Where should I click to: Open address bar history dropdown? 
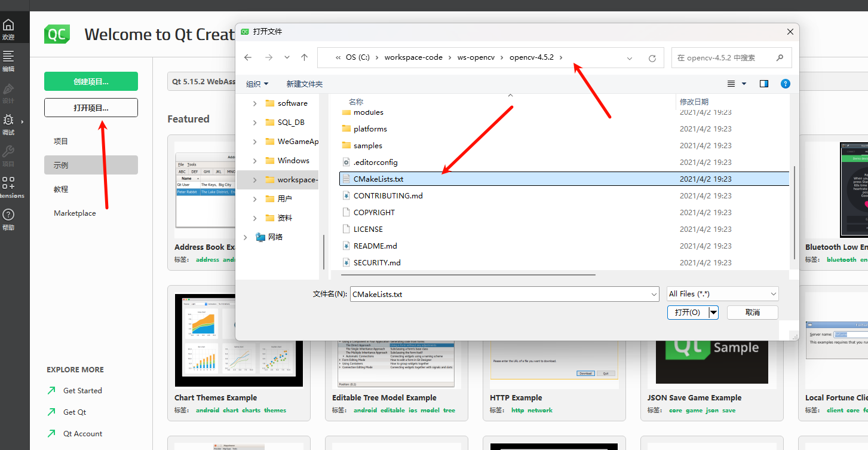[630, 58]
